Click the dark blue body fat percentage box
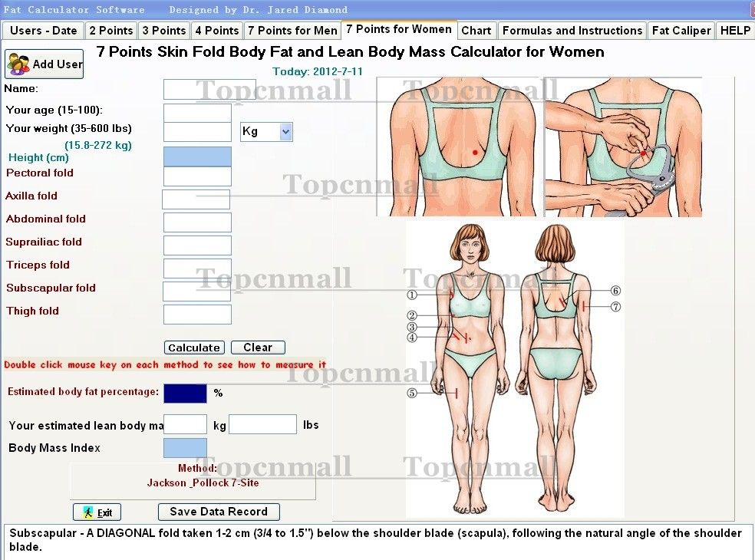This screenshot has height=560, width=755. coord(186,394)
